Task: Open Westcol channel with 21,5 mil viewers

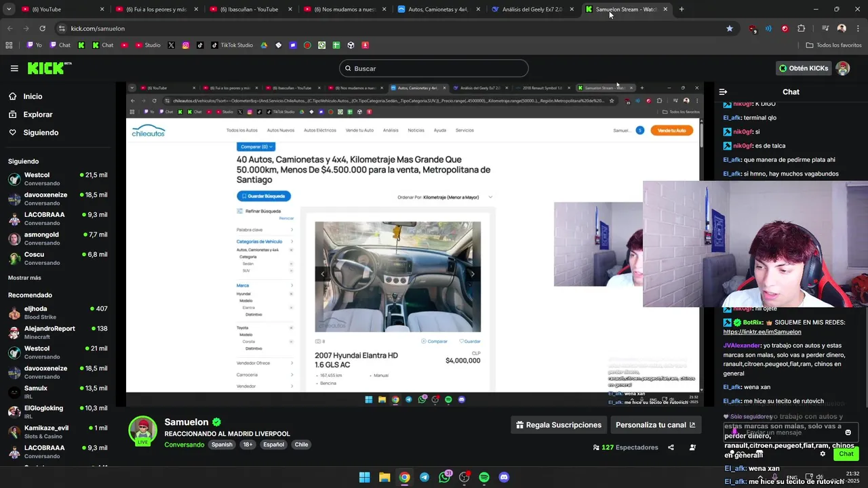Action: (58, 179)
